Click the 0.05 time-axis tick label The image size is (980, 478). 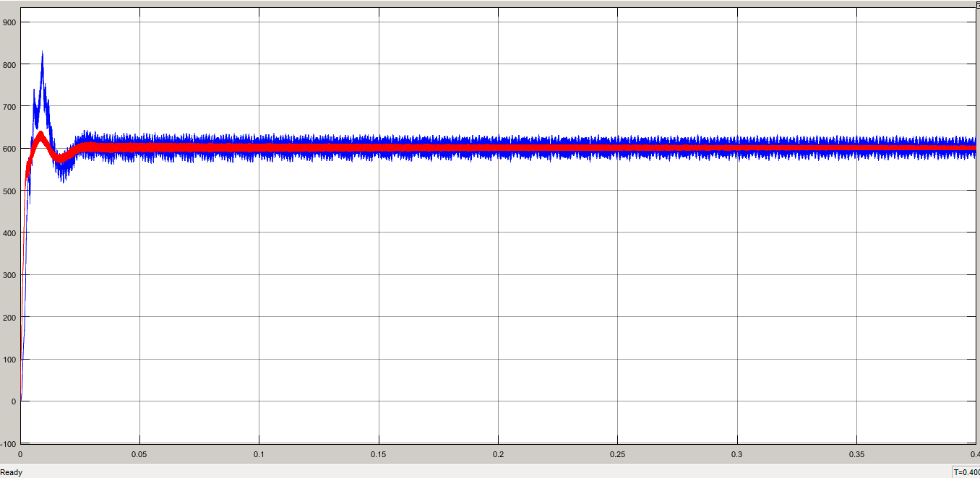click(139, 455)
